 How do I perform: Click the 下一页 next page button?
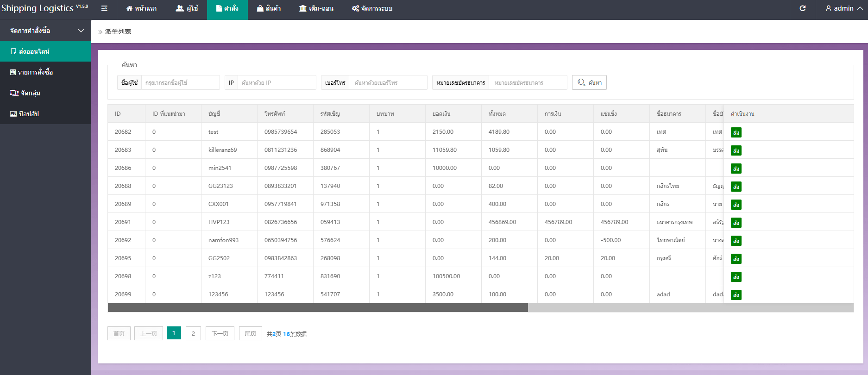point(220,333)
